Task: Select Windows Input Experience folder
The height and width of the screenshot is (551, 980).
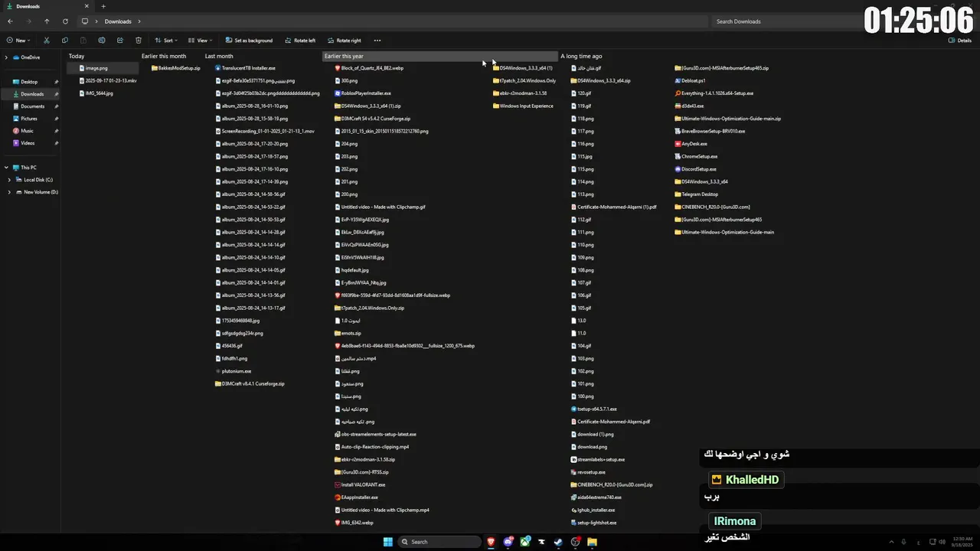Action: click(x=523, y=106)
